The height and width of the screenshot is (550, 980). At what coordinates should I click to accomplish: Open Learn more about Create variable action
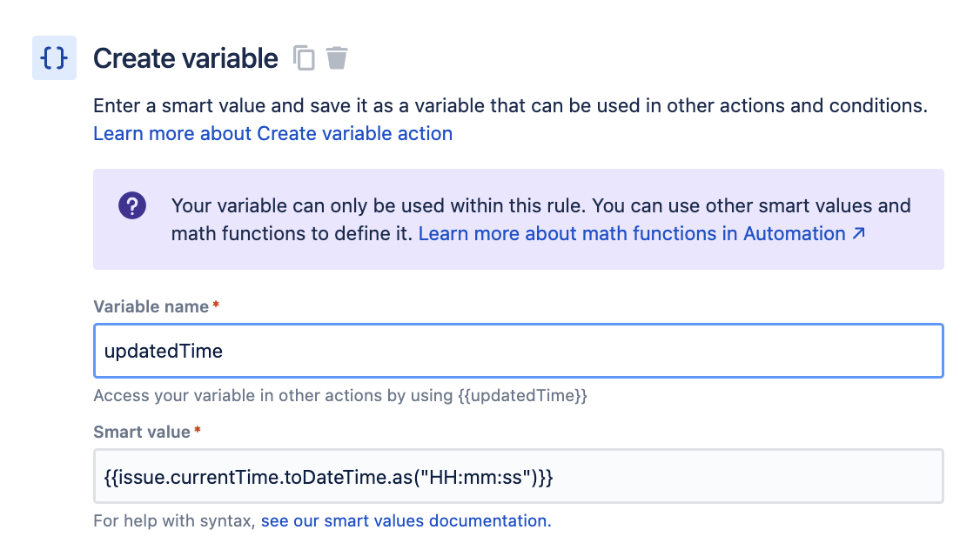pyautogui.click(x=273, y=134)
